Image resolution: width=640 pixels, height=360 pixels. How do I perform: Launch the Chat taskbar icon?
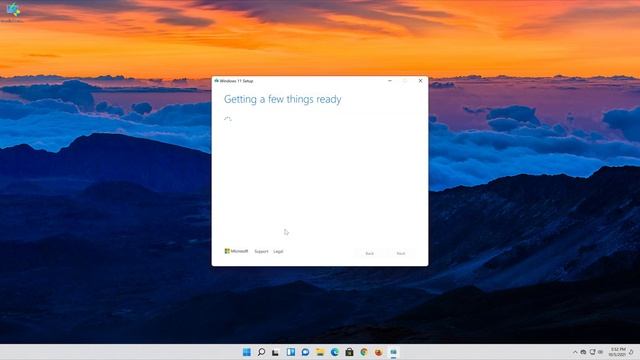coord(305,352)
